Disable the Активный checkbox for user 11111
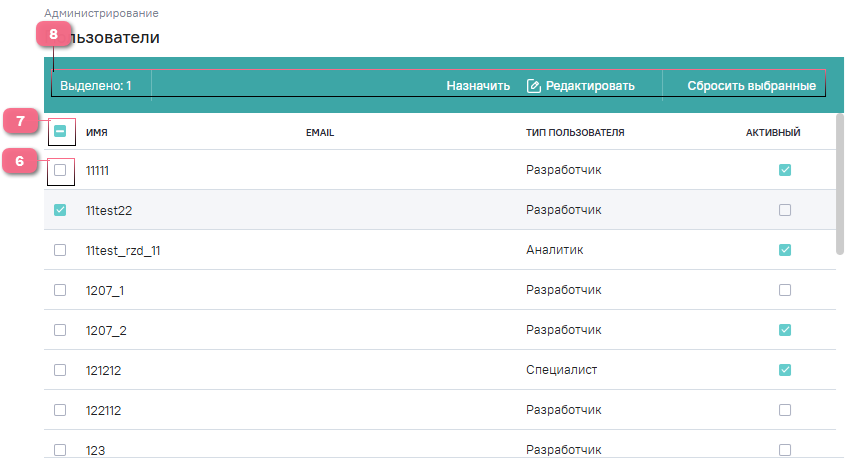846x459 pixels. [x=785, y=171]
